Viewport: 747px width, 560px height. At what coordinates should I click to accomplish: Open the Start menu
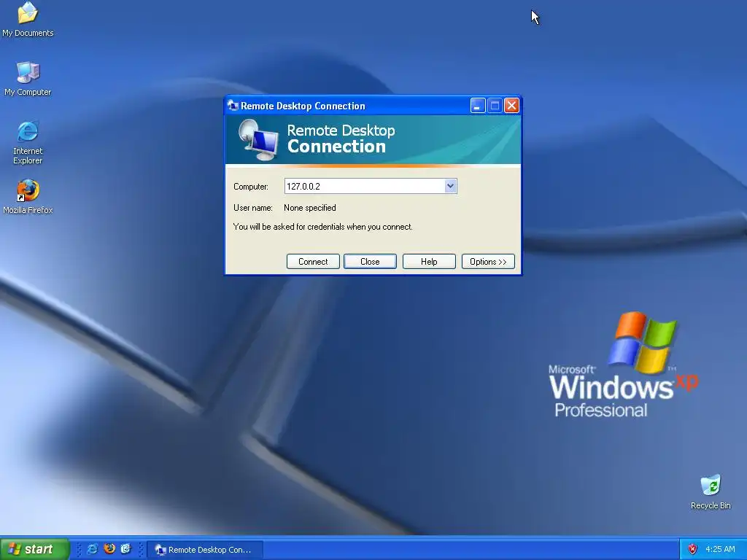tap(35, 549)
